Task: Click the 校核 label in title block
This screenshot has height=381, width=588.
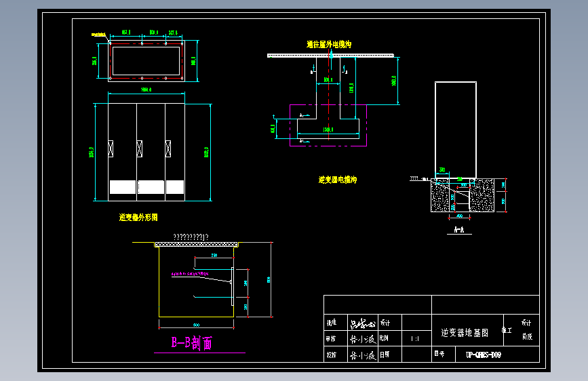Action: [x=332, y=355]
